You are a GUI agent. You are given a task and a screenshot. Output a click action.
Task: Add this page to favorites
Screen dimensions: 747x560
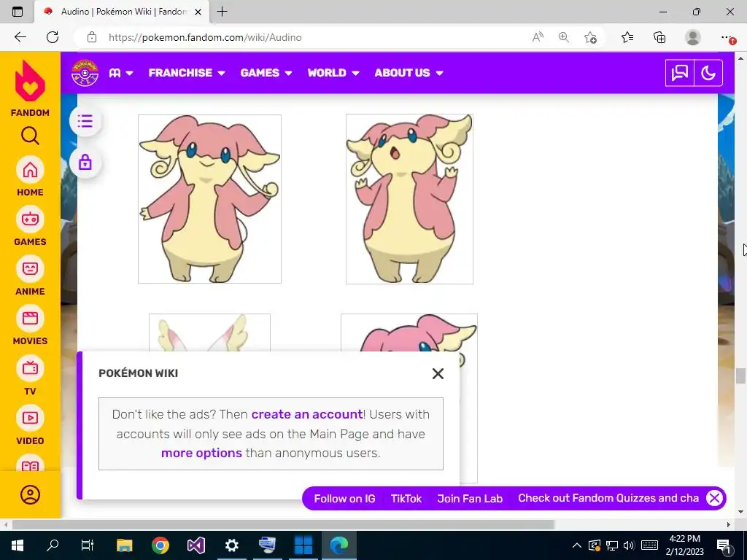pos(590,37)
